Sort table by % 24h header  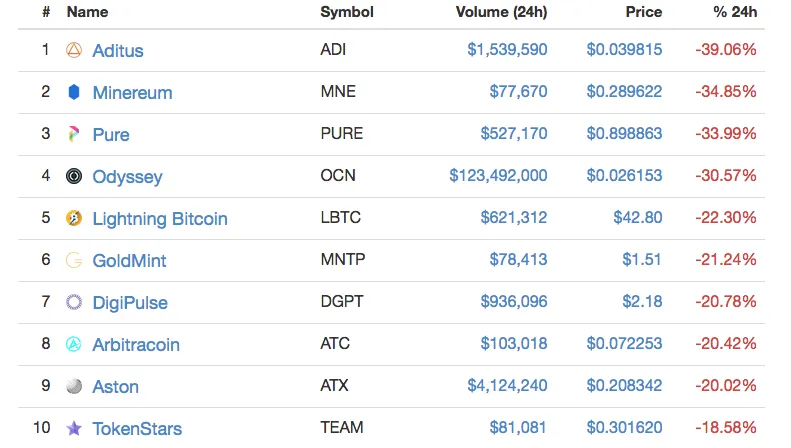735,12
